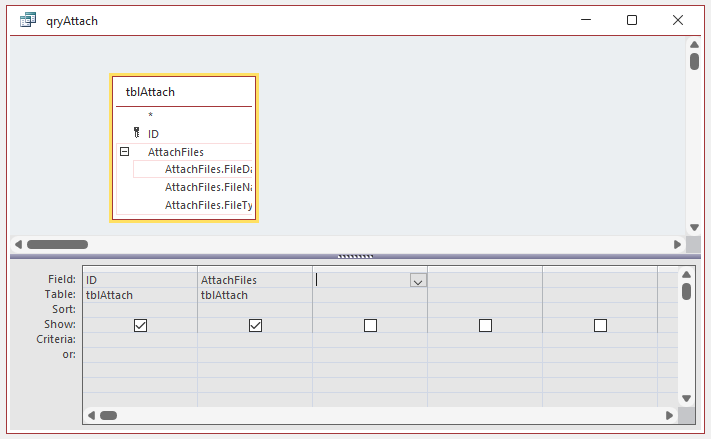This screenshot has width=711, height=439.
Task: Click the primary key icon beside ID
Action: click(136, 132)
